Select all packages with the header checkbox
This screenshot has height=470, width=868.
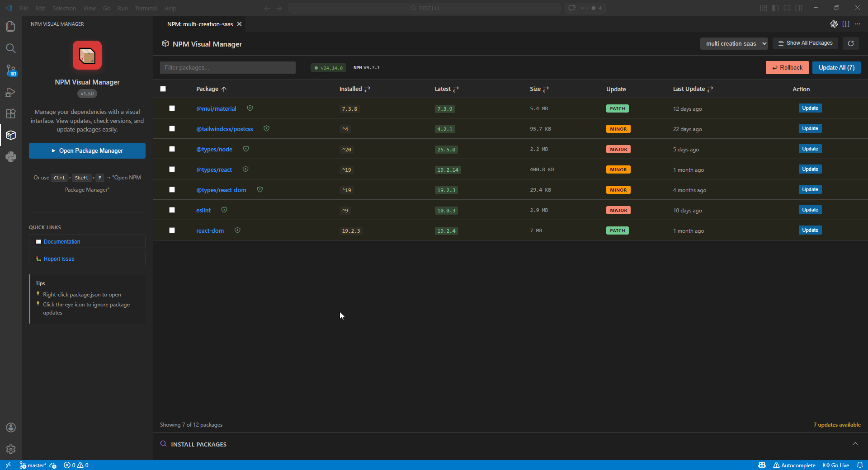[163, 89]
